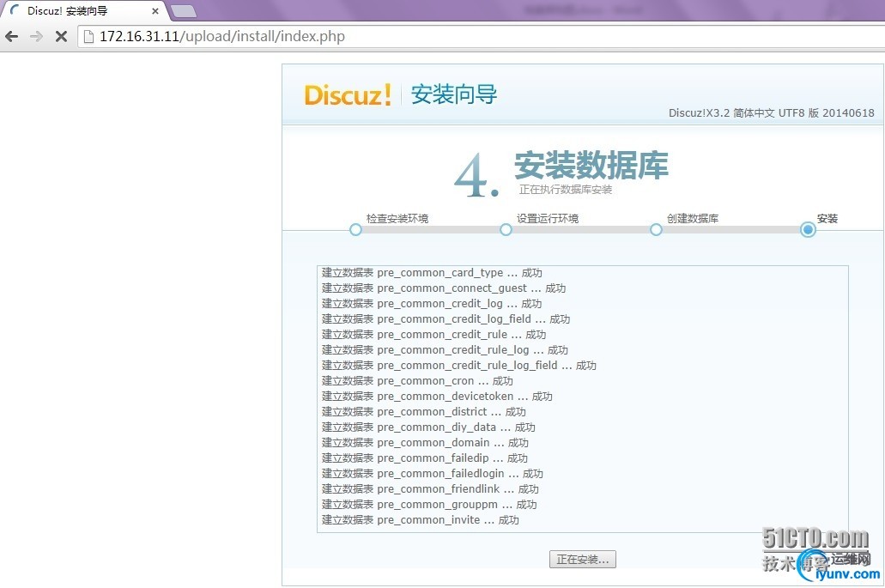
Task: Close the Discuz! 安装向导 tab
Action: tap(155, 10)
